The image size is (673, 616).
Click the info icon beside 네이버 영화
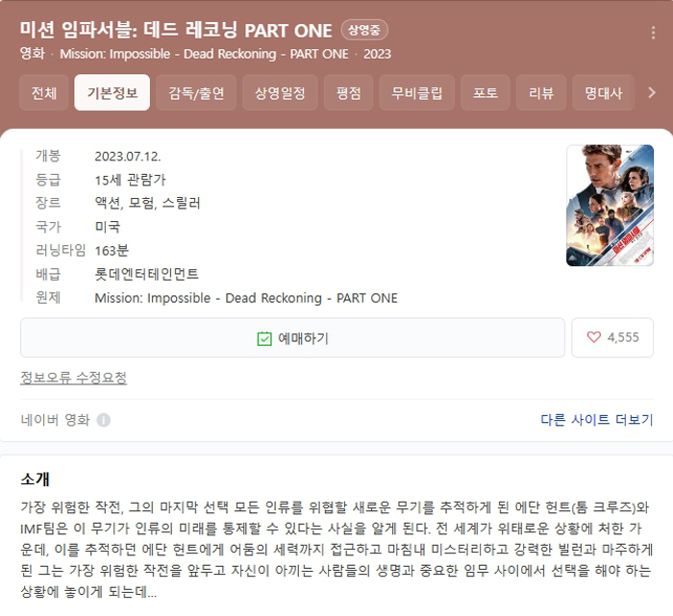pyautogui.click(x=104, y=420)
